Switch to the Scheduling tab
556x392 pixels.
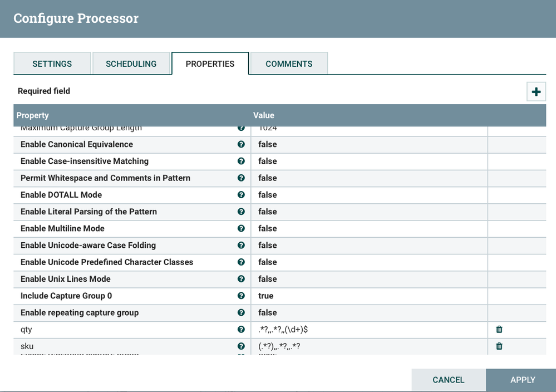click(131, 63)
